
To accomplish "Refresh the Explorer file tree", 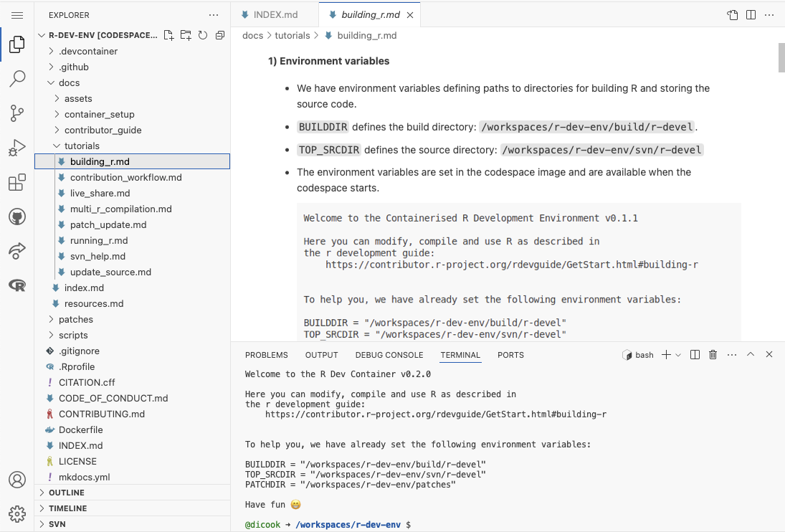I will pyautogui.click(x=203, y=35).
